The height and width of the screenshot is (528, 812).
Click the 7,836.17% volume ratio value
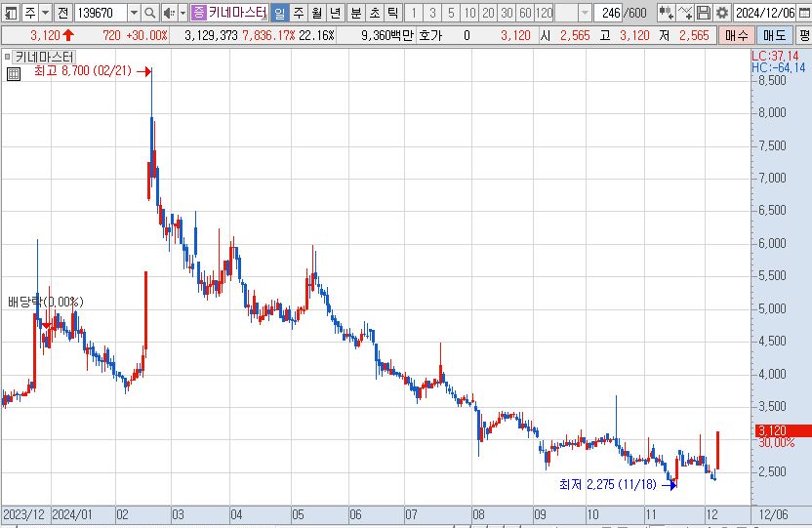tap(268, 35)
